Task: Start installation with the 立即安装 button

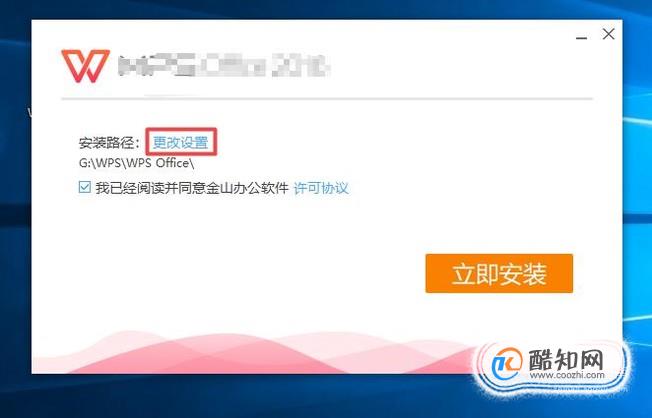Action: [x=499, y=273]
